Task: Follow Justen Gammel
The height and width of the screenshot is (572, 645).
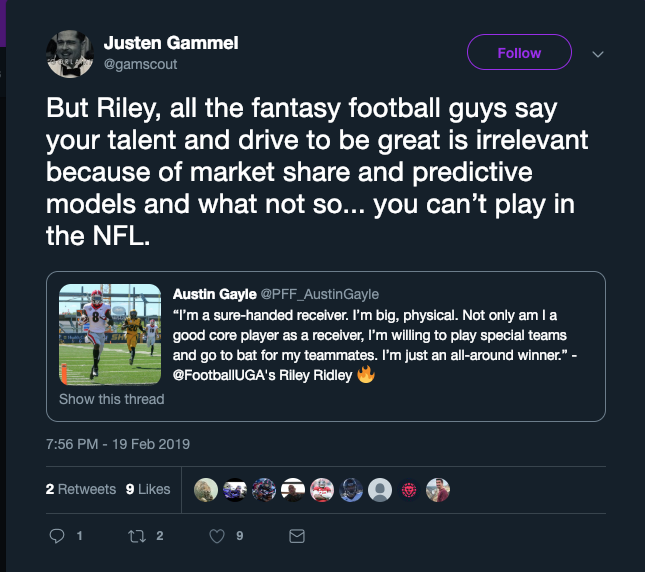Action: coord(519,53)
